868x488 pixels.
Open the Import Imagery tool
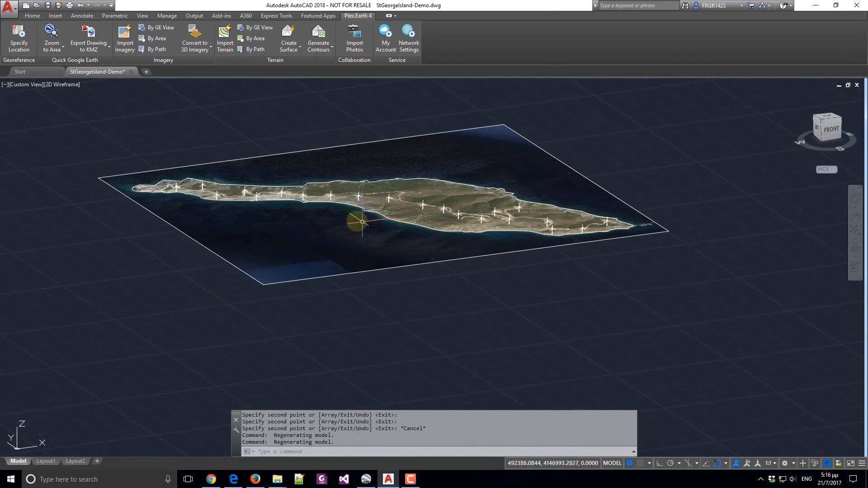tap(125, 32)
